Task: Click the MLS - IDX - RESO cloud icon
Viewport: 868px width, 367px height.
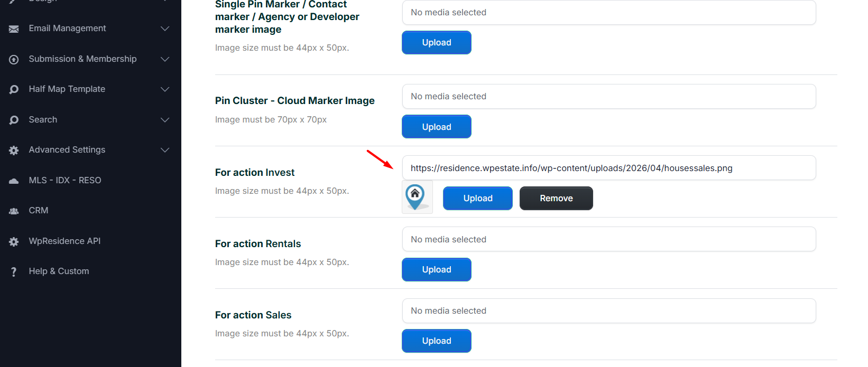Action: 14,181
